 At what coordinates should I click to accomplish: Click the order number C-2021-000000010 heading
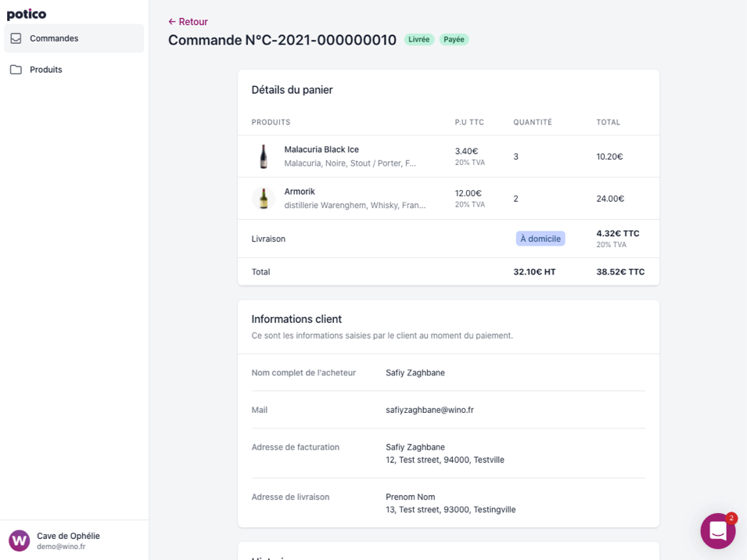pyautogui.click(x=282, y=39)
